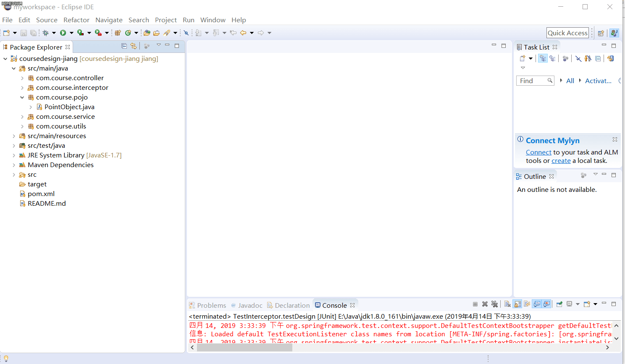Click Remove Launch gray X in Console

pyautogui.click(x=485, y=304)
